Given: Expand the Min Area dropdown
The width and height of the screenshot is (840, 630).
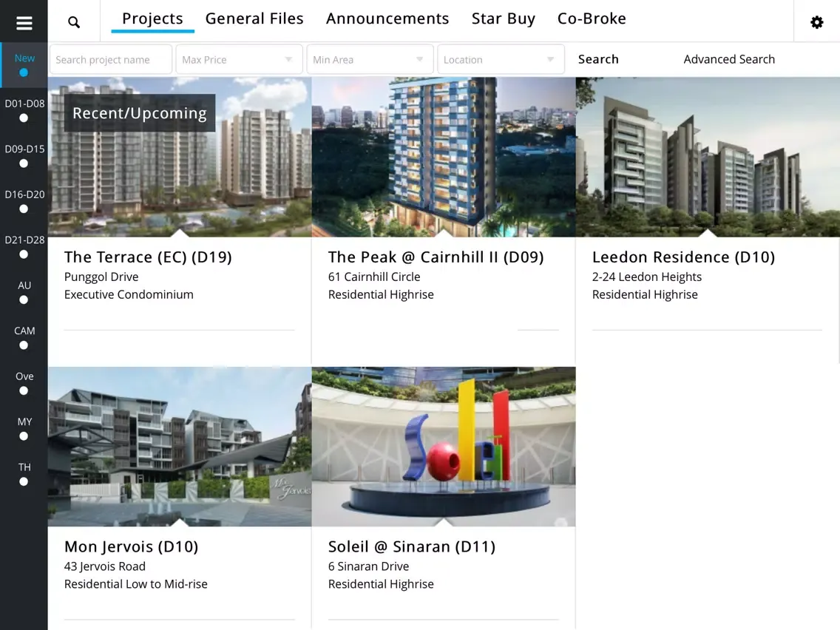Looking at the screenshot, I should click(370, 59).
